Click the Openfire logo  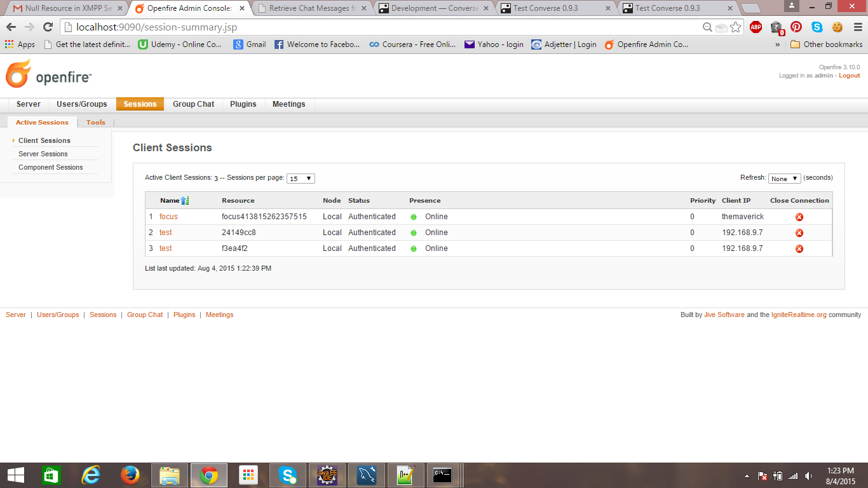click(x=49, y=74)
